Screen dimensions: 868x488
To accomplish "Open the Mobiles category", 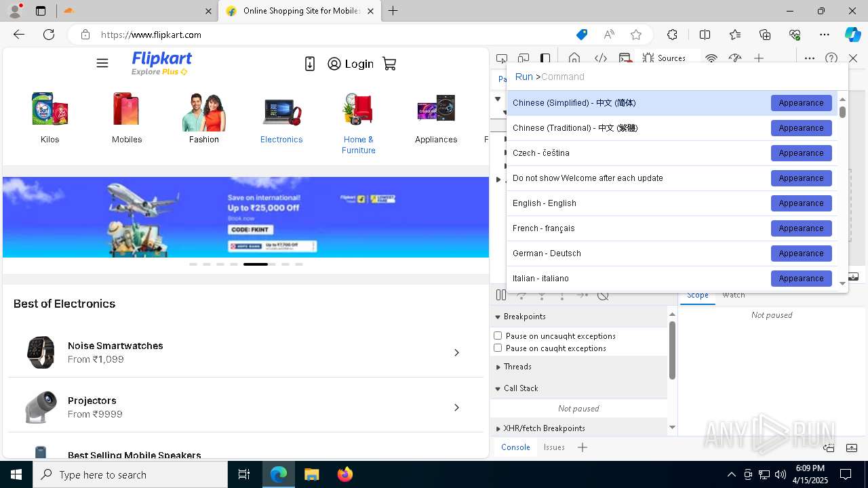I will pyautogui.click(x=127, y=118).
